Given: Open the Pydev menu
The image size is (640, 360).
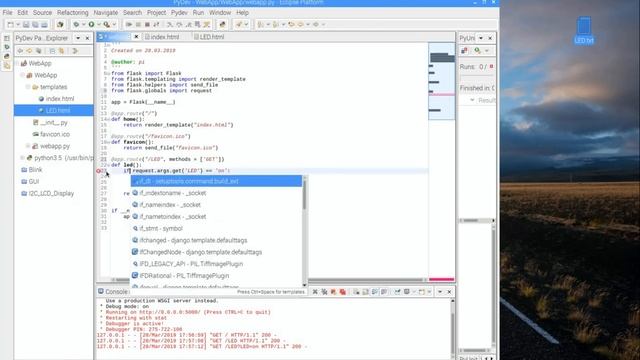Looking at the screenshot, I should point(179,13).
